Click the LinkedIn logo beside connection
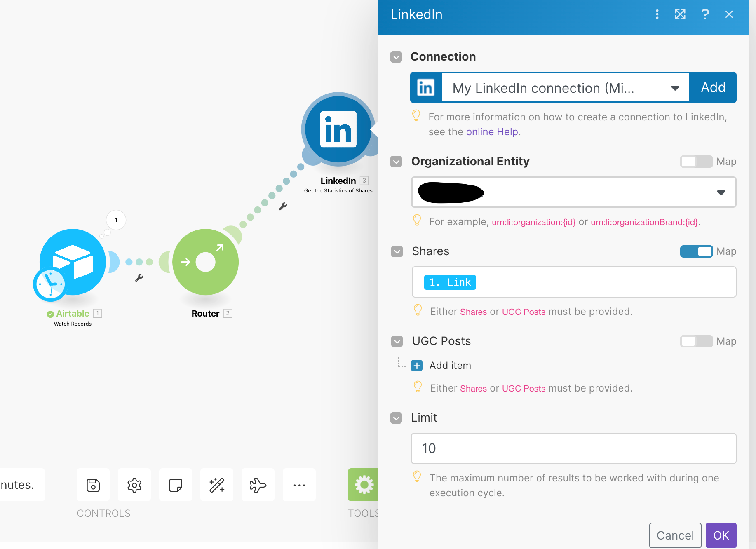 click(426, 87)
